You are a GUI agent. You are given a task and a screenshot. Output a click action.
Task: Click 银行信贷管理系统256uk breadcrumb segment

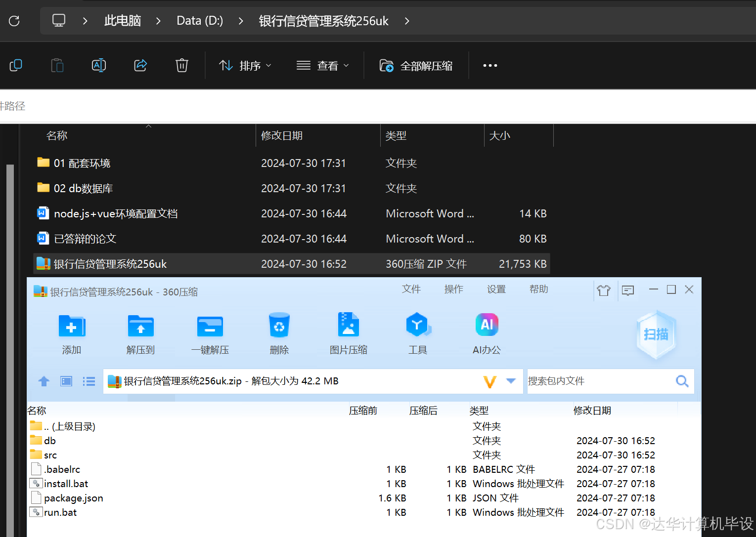[324, 21]
